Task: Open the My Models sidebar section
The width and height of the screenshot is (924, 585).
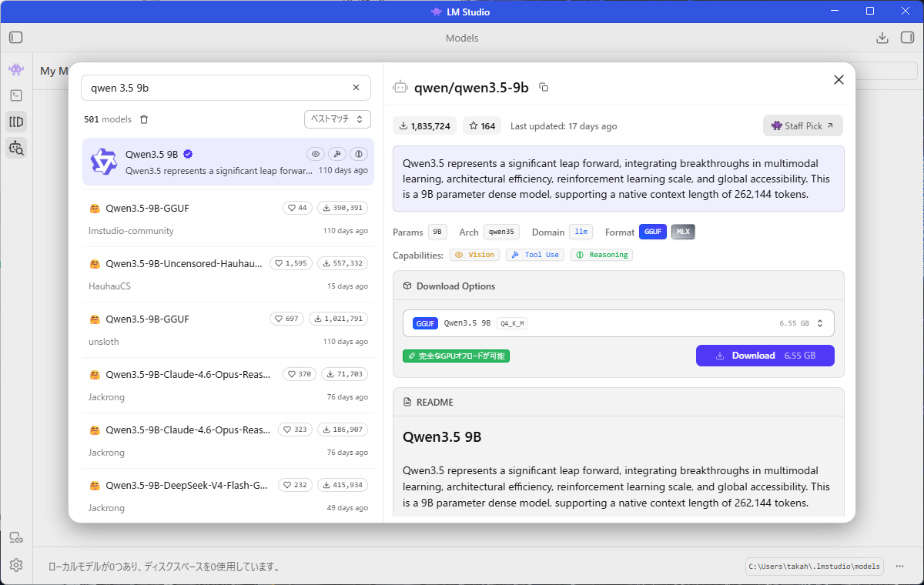Action: [x=16, y=122]
